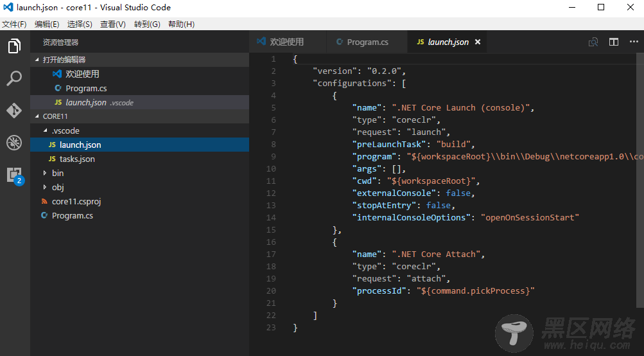This screenshot has height=356, width=644.
Task: Click the C# icon beside Program.cs in CORE11 tree
Action: coord(44,215)
